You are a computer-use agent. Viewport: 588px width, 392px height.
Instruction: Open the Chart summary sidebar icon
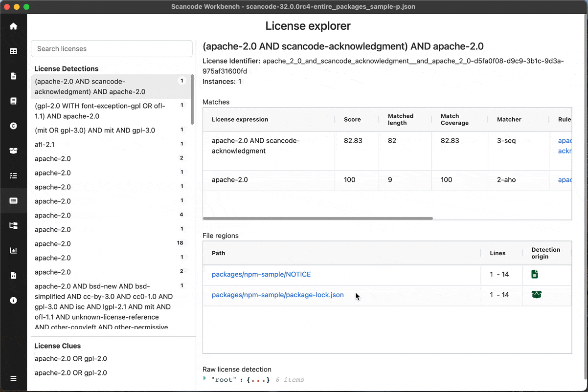click(x=13, y=250)
